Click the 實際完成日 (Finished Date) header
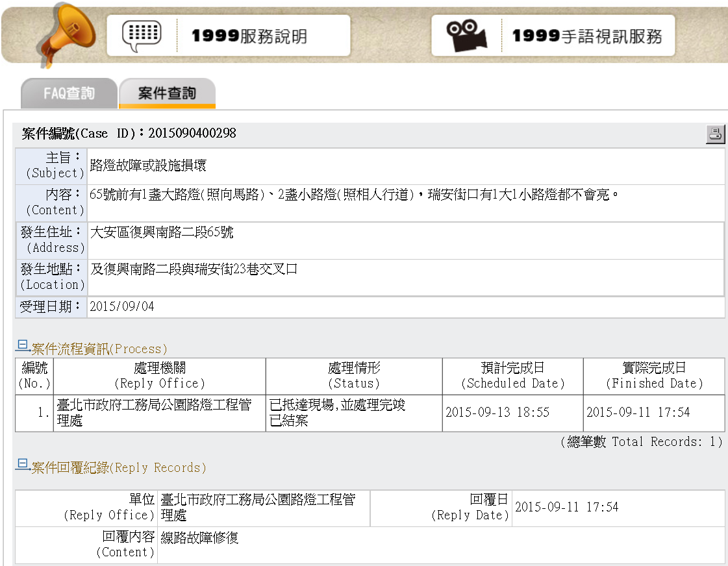The image size is (728, 566). pyautogui.click(x=654, y=376)
